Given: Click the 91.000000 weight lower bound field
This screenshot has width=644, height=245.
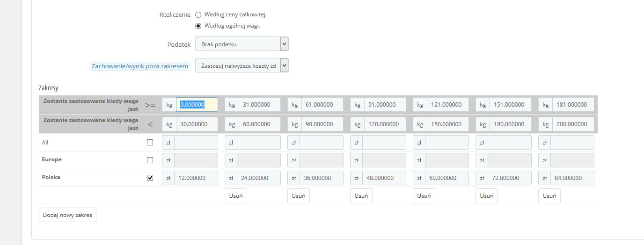Looking at the screenshot, I should (384, 105).
